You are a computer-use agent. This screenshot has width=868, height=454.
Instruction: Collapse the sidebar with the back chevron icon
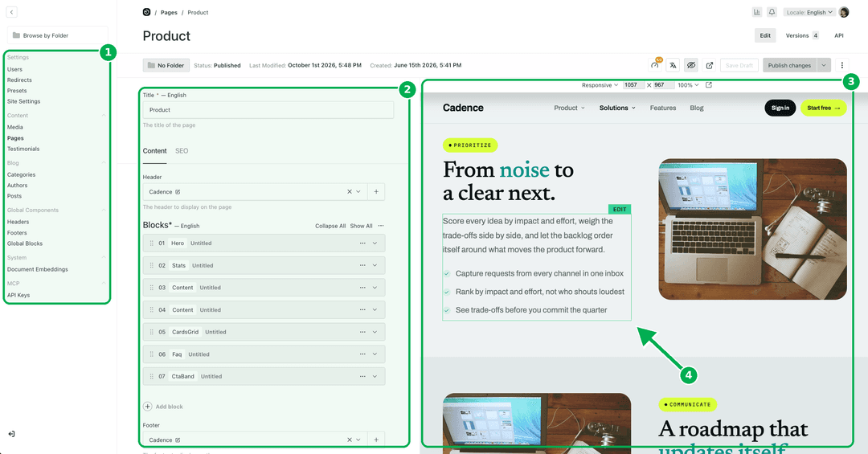point(11,11)
